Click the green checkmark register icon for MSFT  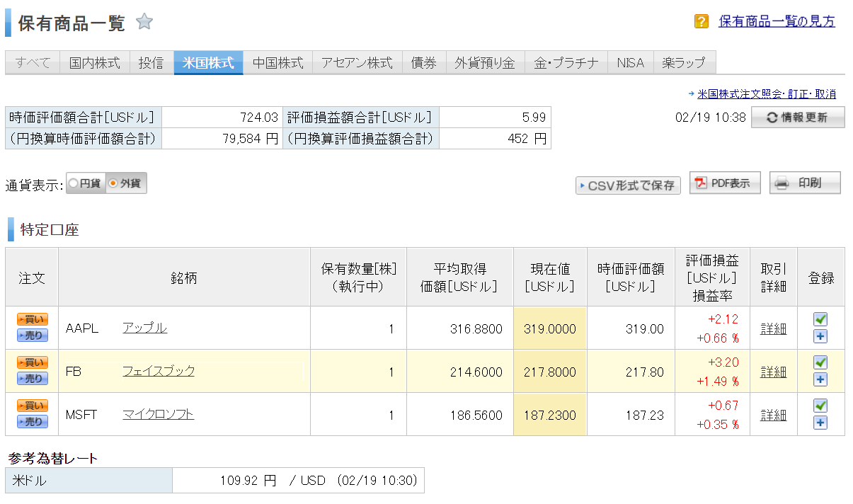click(820, 406)
